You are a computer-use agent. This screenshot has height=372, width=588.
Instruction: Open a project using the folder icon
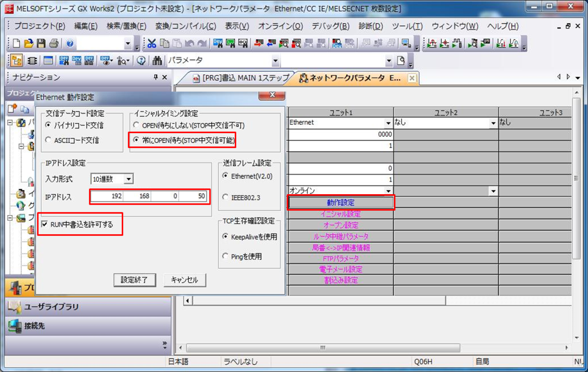pos(28,43)
